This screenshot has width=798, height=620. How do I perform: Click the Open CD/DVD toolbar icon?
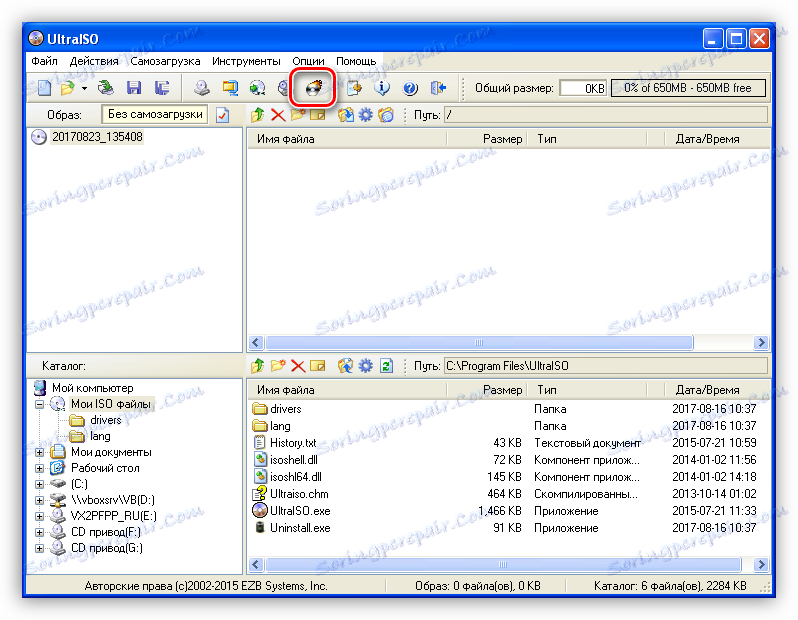[106, 88]
